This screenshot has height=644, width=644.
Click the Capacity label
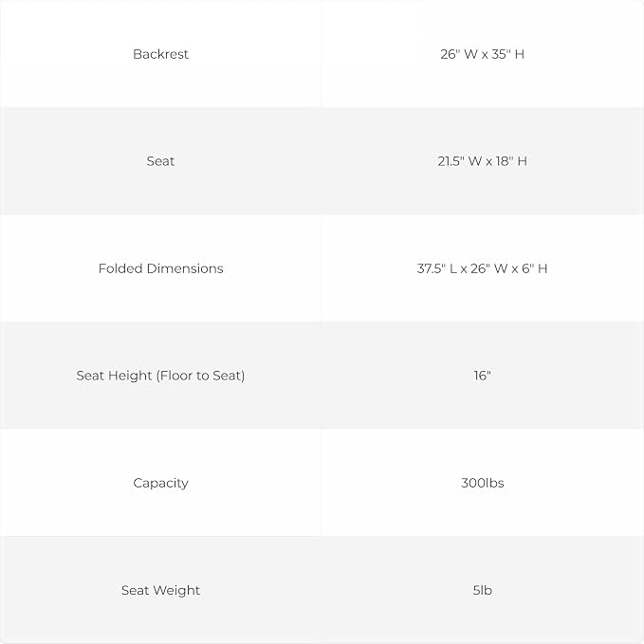click(x=160, y=483)
